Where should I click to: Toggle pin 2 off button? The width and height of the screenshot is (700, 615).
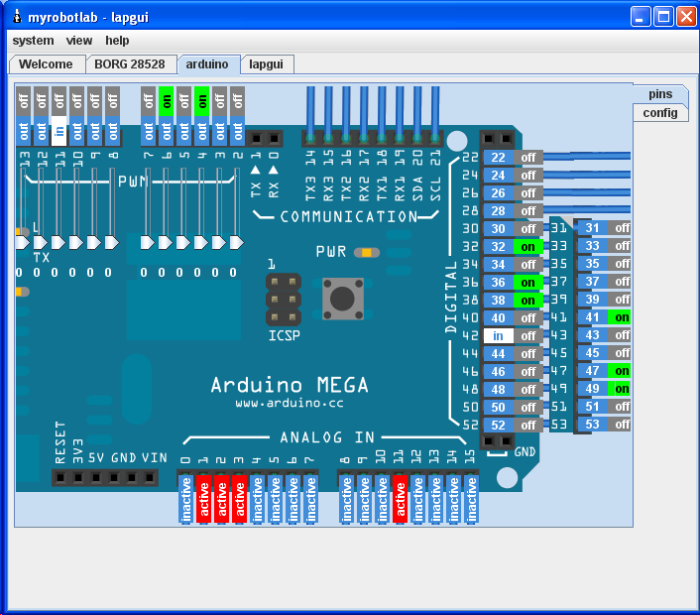pos(238,101)
